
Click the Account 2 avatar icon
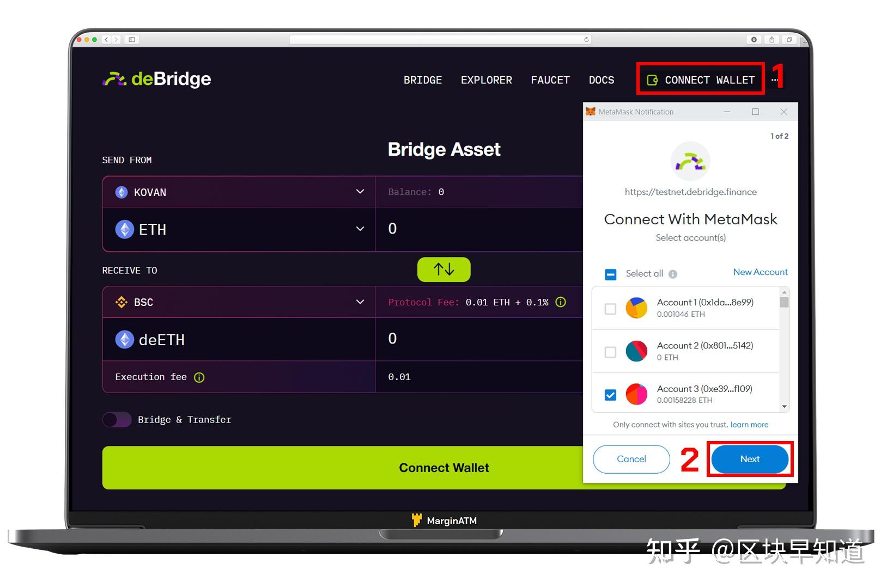[636, 351]
